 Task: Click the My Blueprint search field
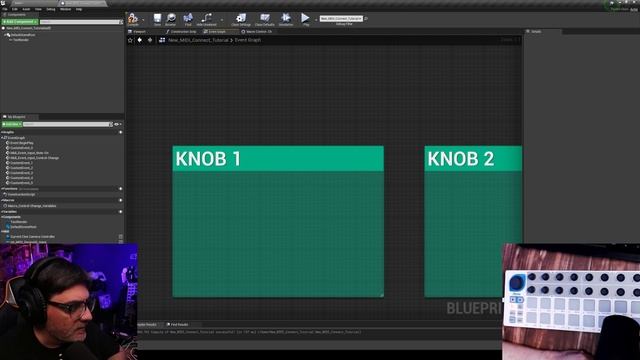tap(67, 124)
